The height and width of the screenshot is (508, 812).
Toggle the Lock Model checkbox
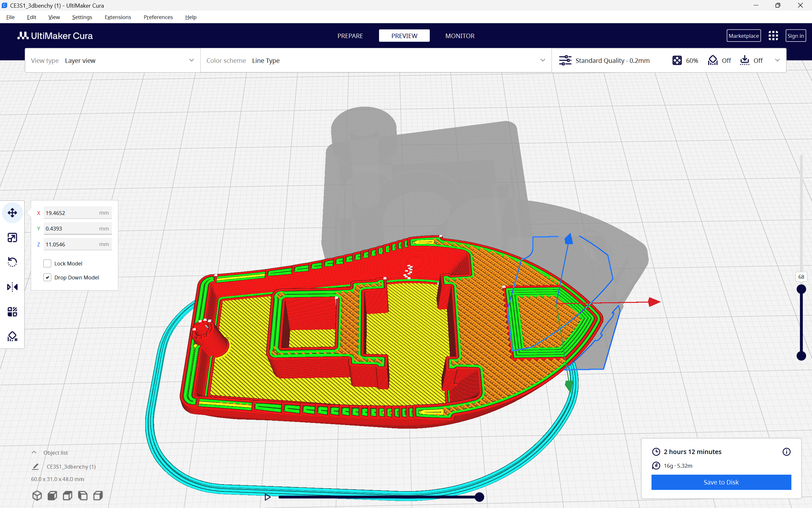coord(47,264)
